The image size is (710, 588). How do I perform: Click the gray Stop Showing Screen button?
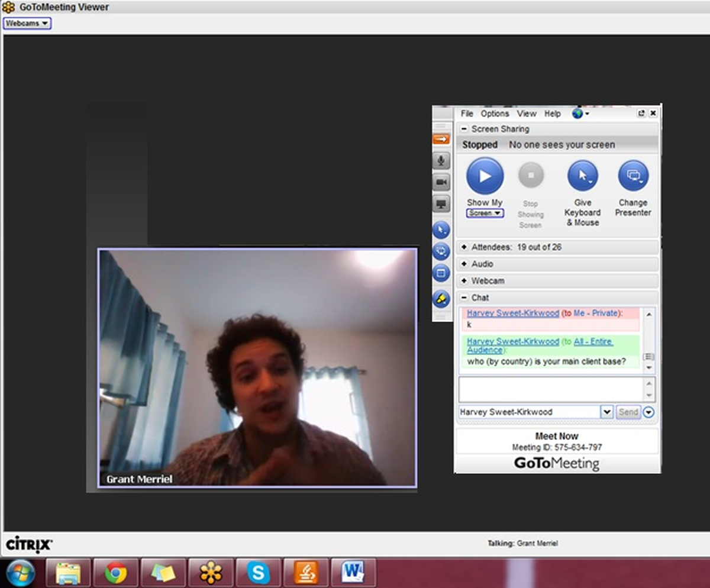click(531, 176)
